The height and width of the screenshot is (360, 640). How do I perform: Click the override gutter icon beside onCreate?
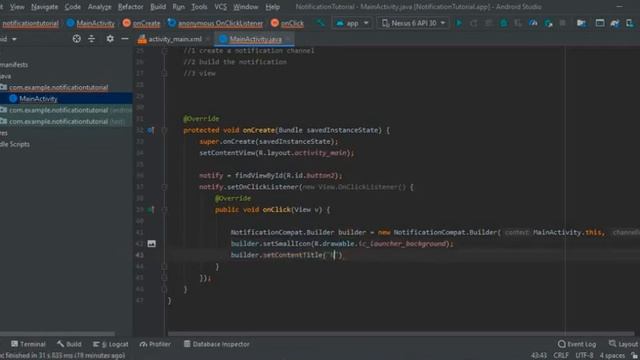click(x=151, y=130)
